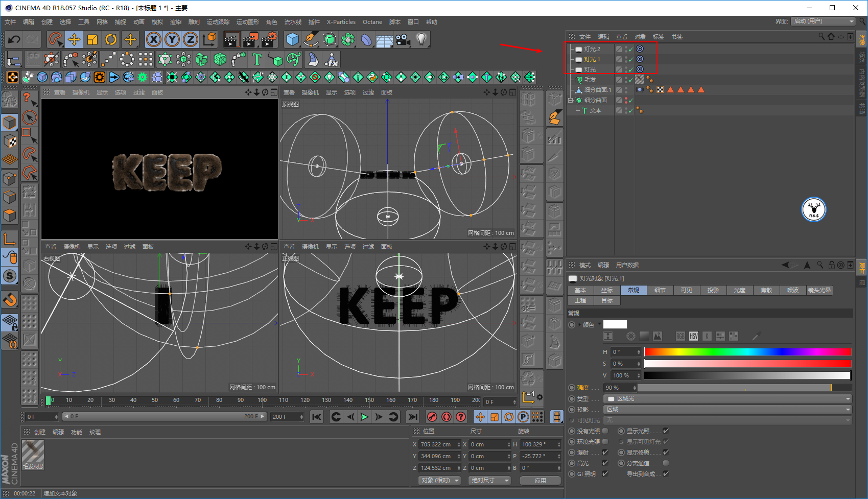Click the Camera object icon
This screenshot has width=868, height=499.
[x=403, y=39]
